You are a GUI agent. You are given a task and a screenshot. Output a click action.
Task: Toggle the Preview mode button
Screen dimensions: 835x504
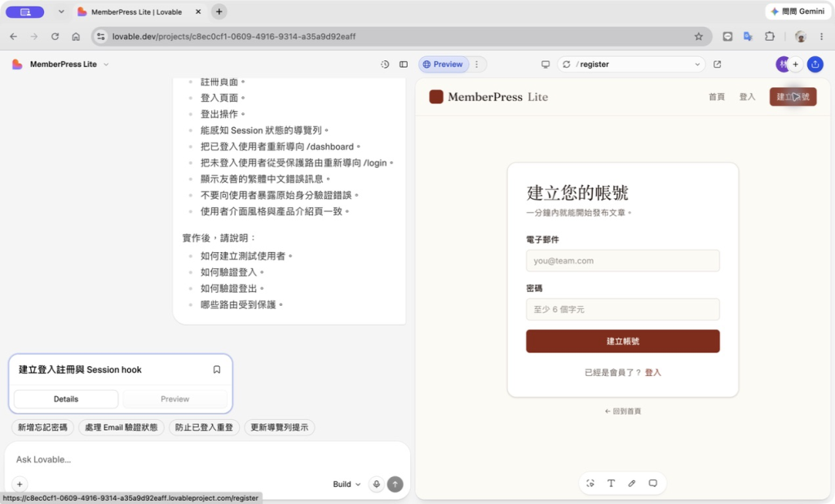(x=443, y=64)
